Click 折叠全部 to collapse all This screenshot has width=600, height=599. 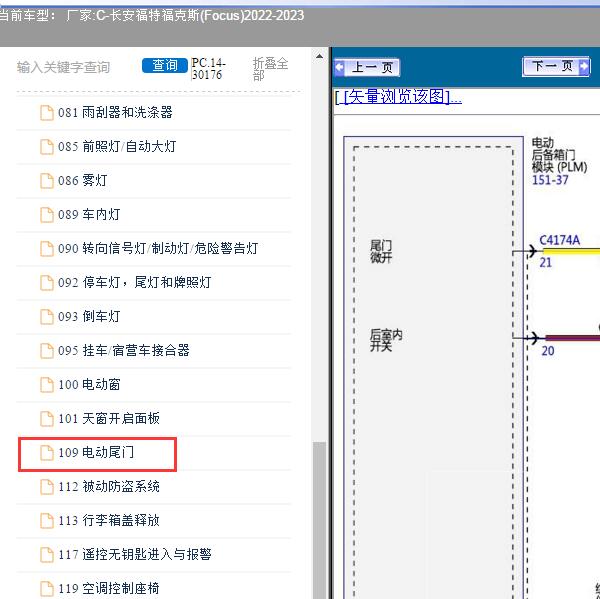pos(270,69)
